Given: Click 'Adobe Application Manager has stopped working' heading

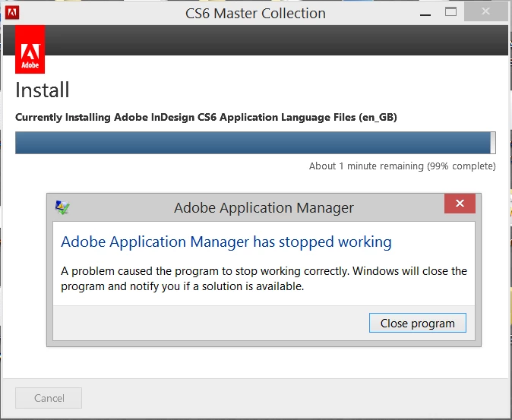Looking at the screenshot, I should pyautogui.click(x=226, y=242).
